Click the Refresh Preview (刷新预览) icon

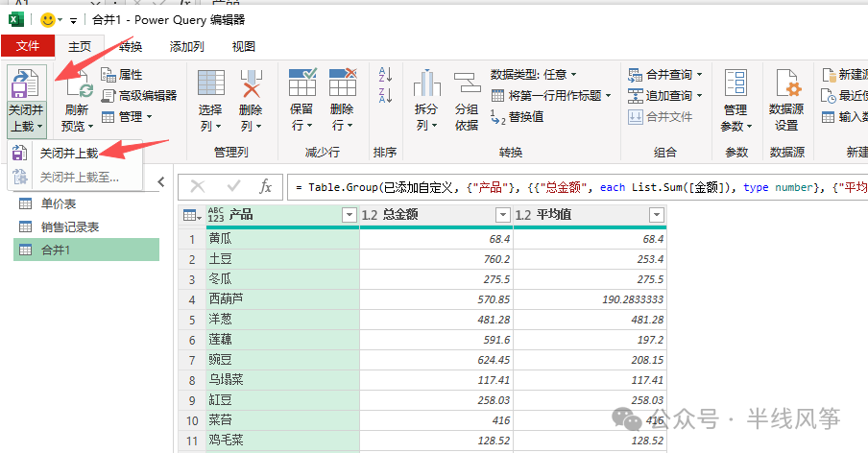tap(78, 84)
